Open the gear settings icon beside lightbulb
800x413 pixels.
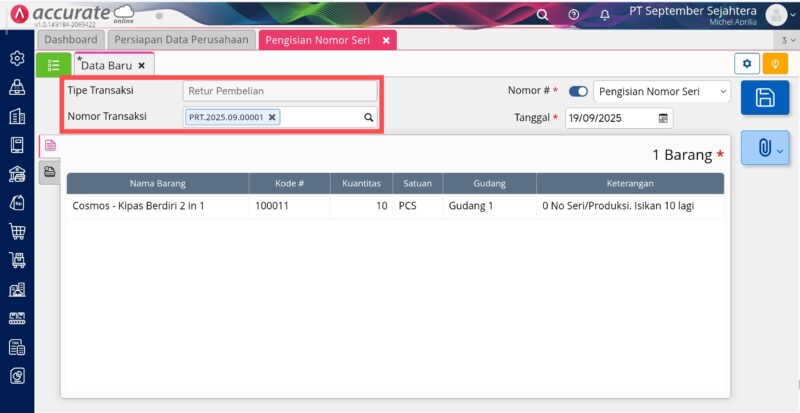(746, 64)
